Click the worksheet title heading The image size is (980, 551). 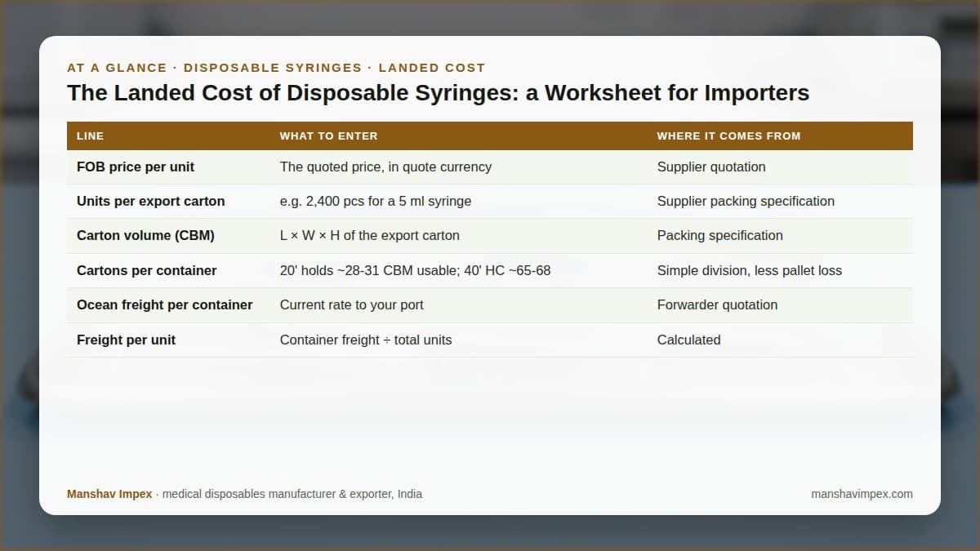(438, 93)
